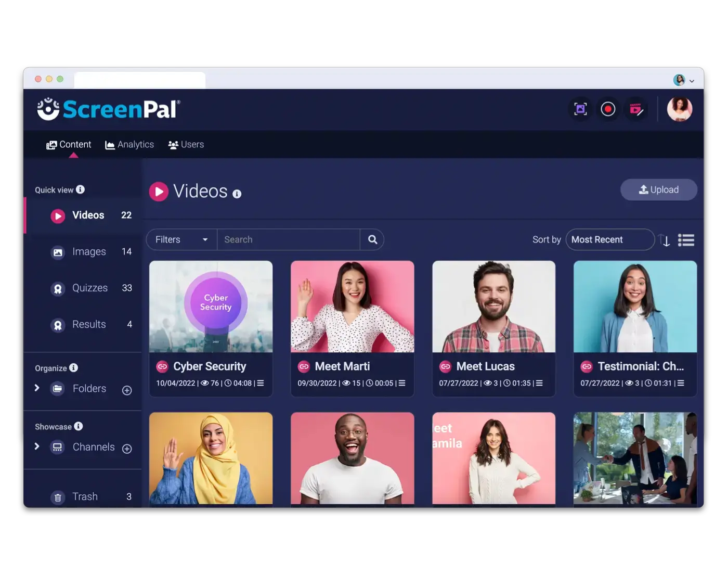Viewport: 728px width, 574px height.
Task: Click the Quick view info icon
Action: 81,189
